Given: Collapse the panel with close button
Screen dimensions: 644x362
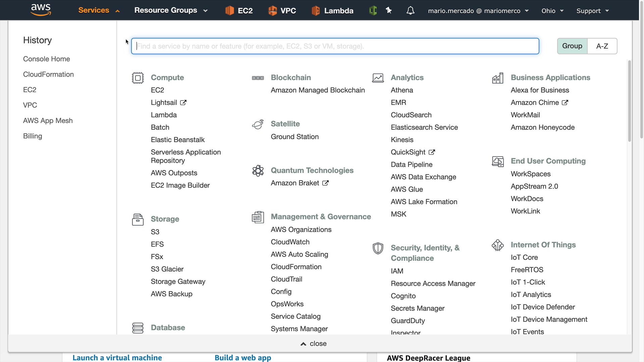Looking at the screenshot, I should click(313, 344).
